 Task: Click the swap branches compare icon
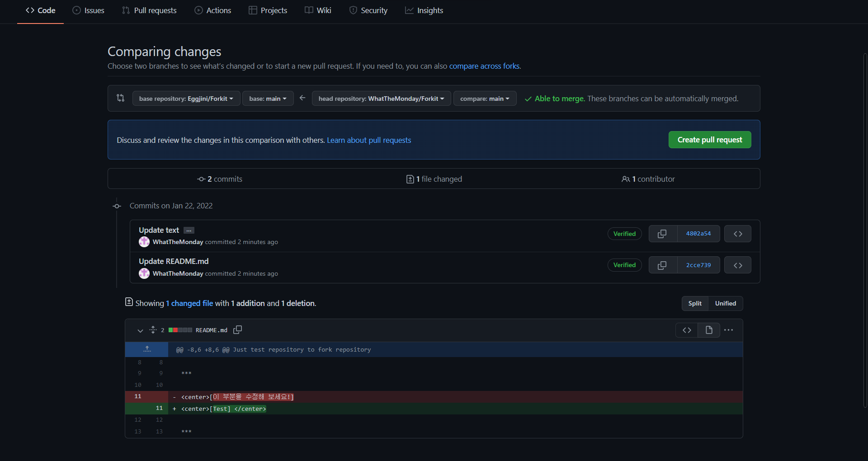point(120,98)
